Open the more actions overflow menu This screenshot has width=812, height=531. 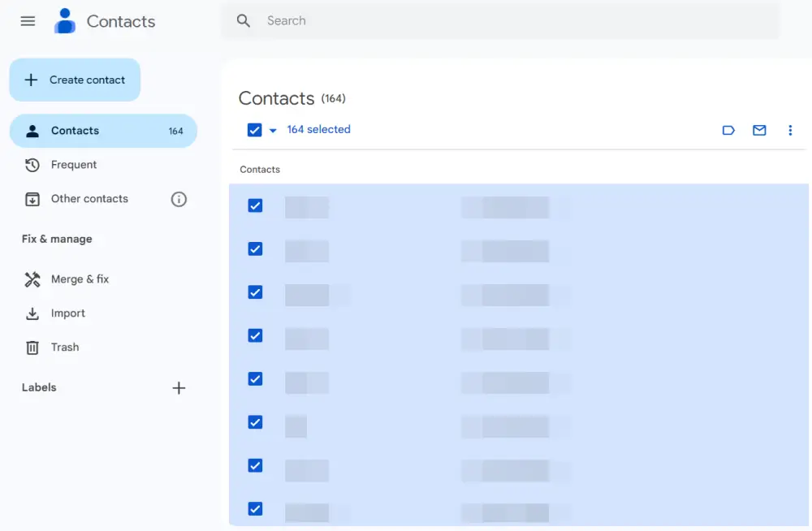coord(790,130)
